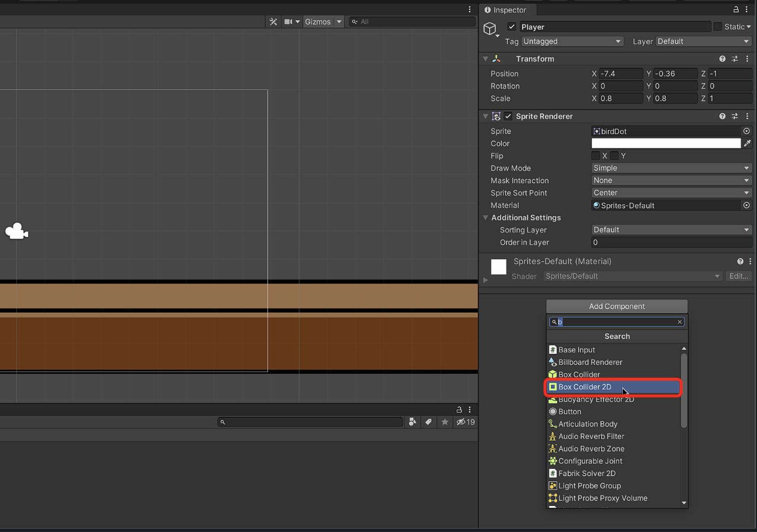The height and width of the screenshot is (532, 757).
Task: Check the Flip Y checkbox
Action: tap(614, 156)
